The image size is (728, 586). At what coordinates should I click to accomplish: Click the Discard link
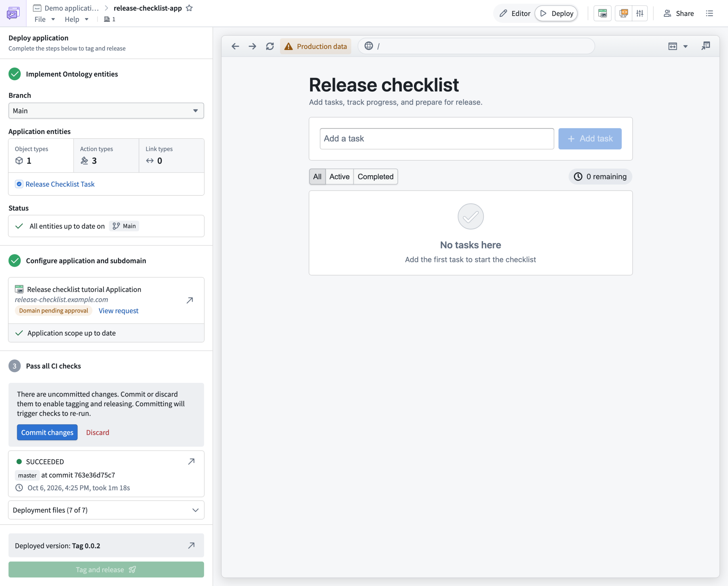[x=98, y=432]
